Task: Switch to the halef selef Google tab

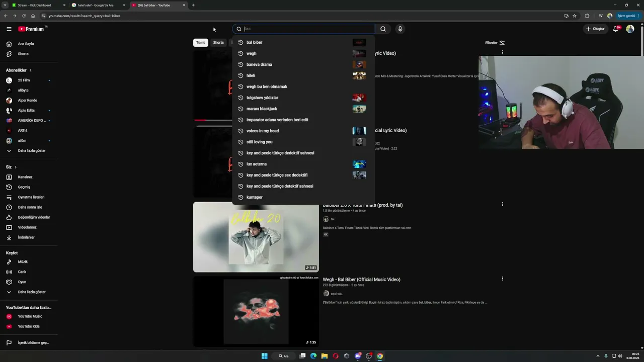Action: coord(99,5)
